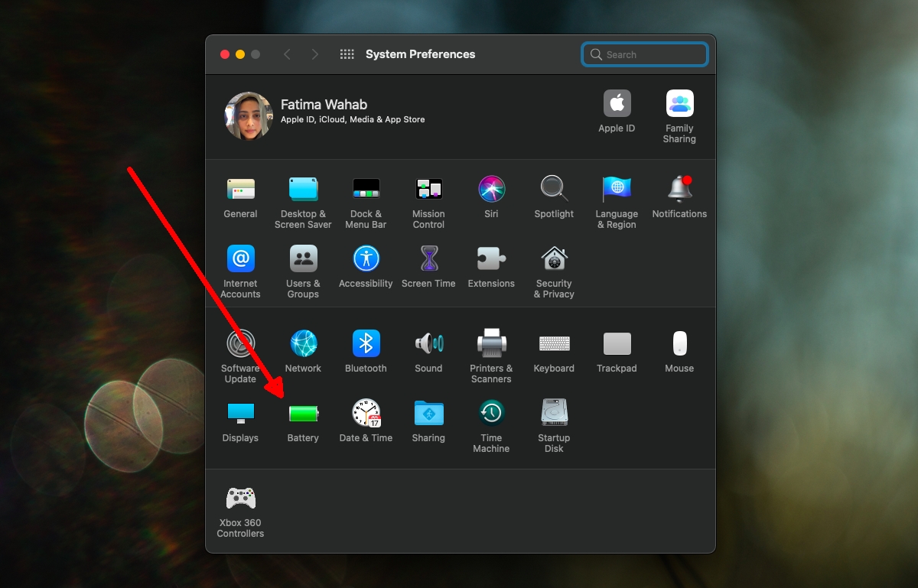Click 'Apple ID, iCloud, Media & App Store' text
This screenshot has width=918, height=588.
(353, 119)
